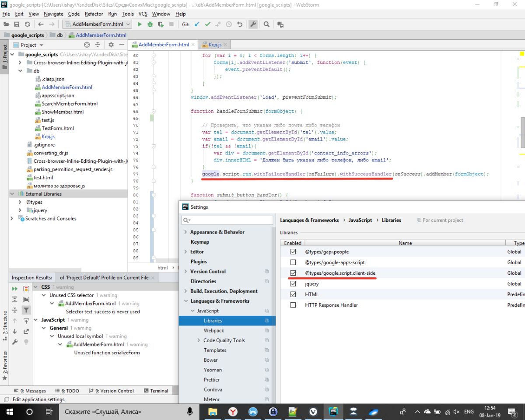
Task: Enable the @types/google-apps-script library checkbox
Action: tap(293, 262)
